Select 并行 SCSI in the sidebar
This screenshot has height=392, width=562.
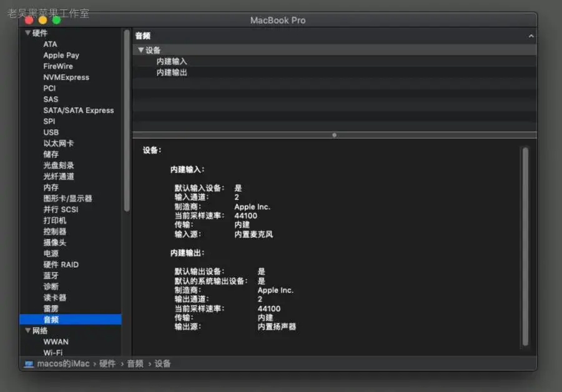(x=61, y=210)
